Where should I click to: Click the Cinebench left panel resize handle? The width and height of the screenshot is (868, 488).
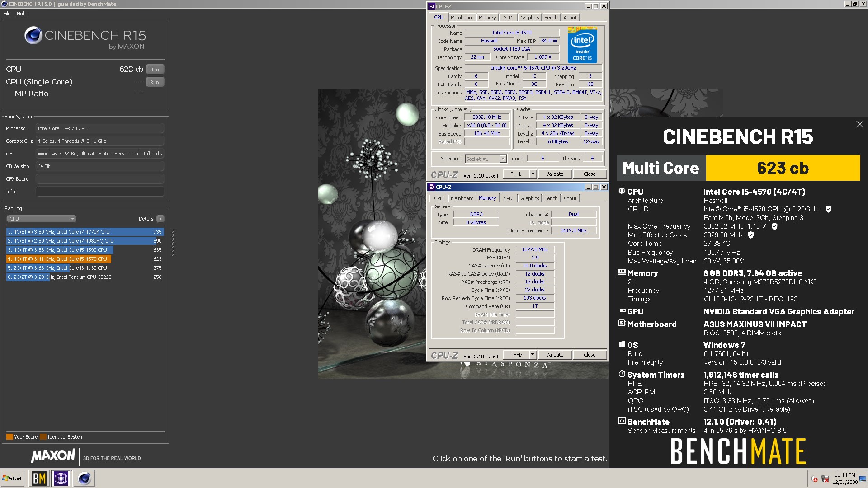(173, 243)
